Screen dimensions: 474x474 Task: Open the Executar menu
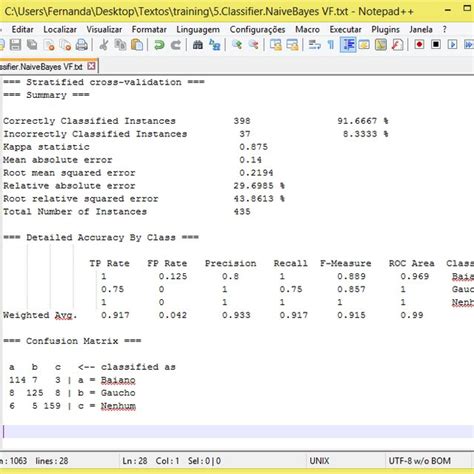[x=345, y=30]
